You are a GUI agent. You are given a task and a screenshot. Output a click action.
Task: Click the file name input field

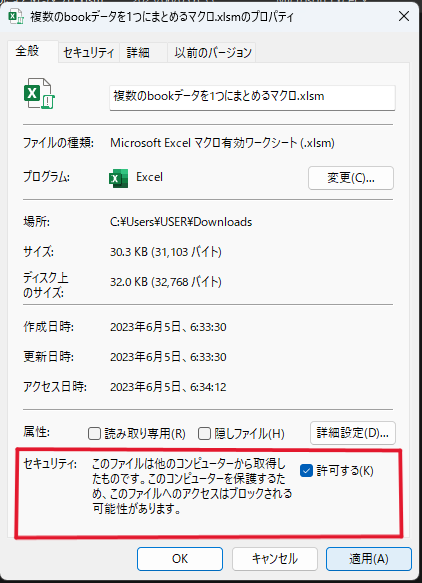tap(252, 98)
